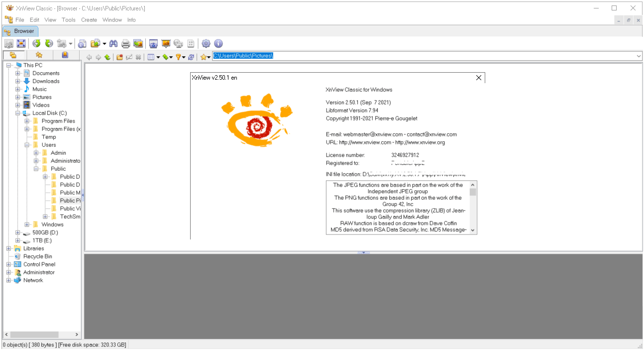
Task: Open the Create menu
Action: (89, 20)
